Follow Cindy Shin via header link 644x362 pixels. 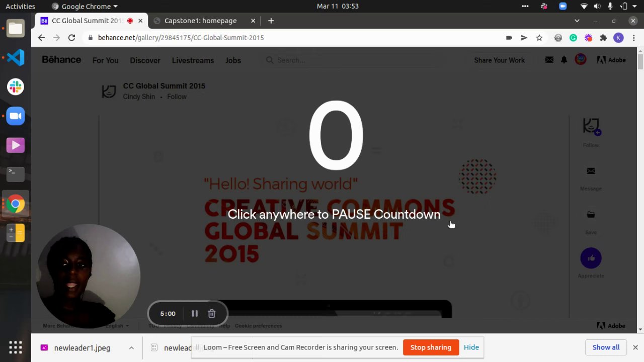(177, 97)
